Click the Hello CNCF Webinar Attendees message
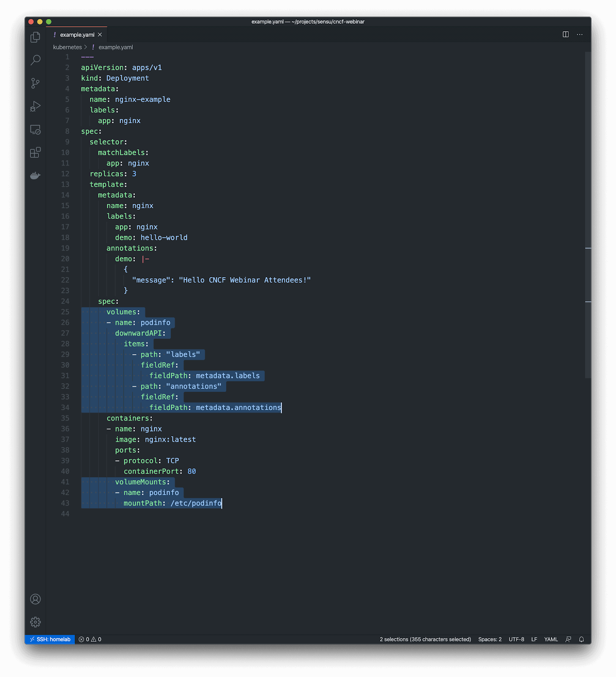The width and height of the screenshot is (616, 677). pyautogui.click(x=245, y=280)
